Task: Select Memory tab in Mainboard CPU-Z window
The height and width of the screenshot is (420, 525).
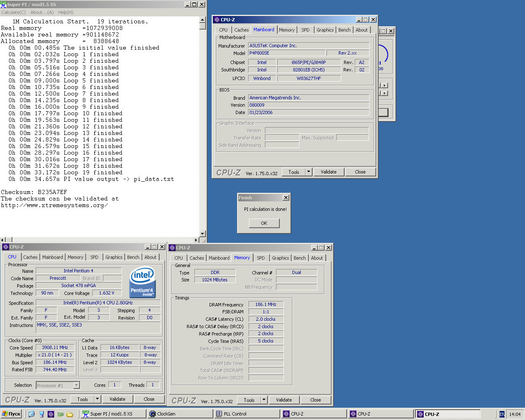Action: [286, 30]
